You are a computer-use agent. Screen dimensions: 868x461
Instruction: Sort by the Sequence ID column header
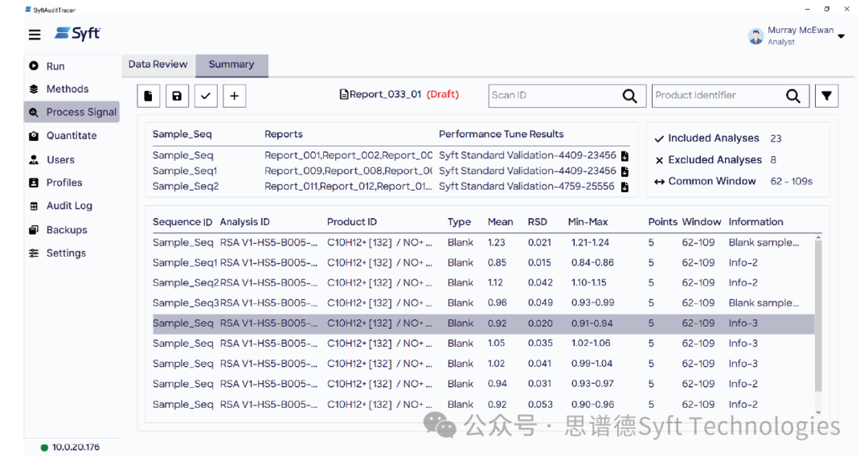[x=182, y=222]
